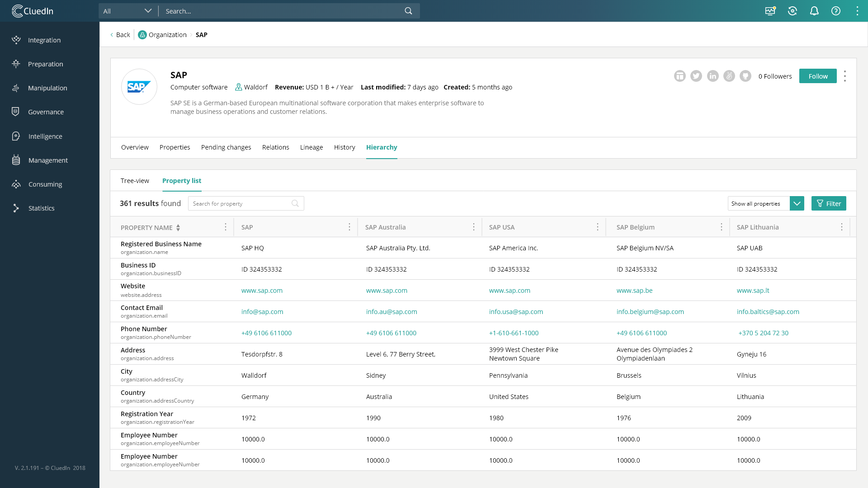Open the top-right header kebab menu
This screenshot has width=868, height=488.
tap(857, 11)
